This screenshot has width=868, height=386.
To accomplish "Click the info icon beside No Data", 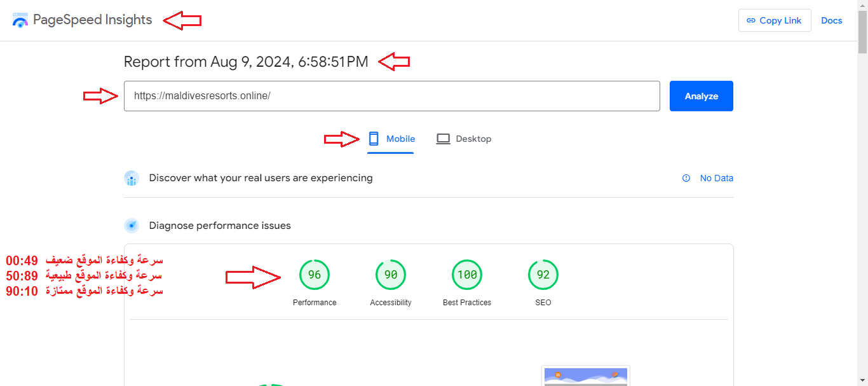I will (x=686, y=178).
